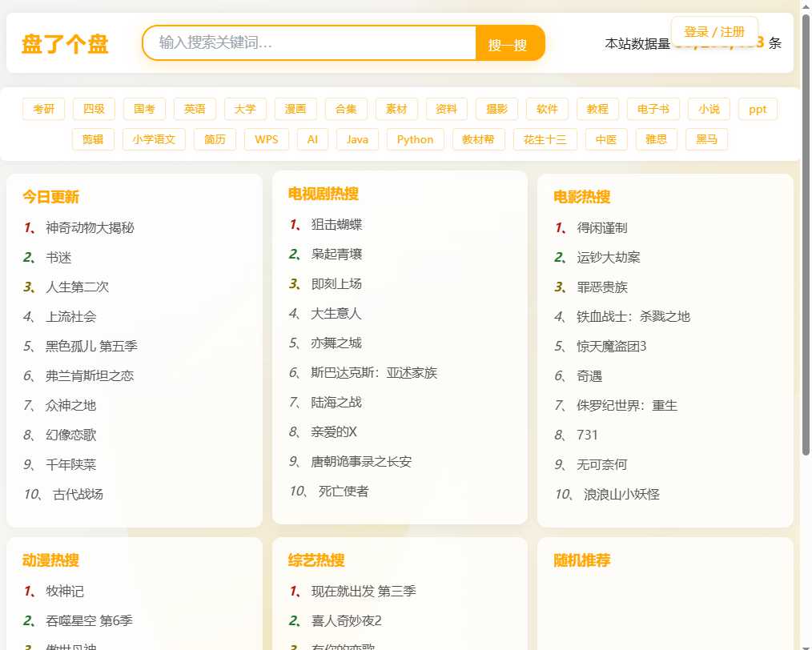Select the Python tag

pyautogui.click(x=415, y=138)
